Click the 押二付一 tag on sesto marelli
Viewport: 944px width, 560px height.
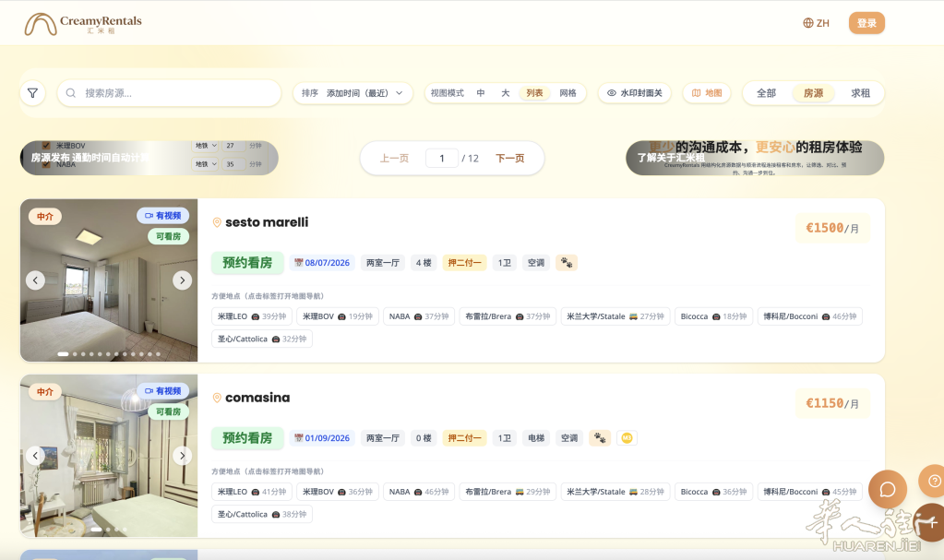[464, 263]
